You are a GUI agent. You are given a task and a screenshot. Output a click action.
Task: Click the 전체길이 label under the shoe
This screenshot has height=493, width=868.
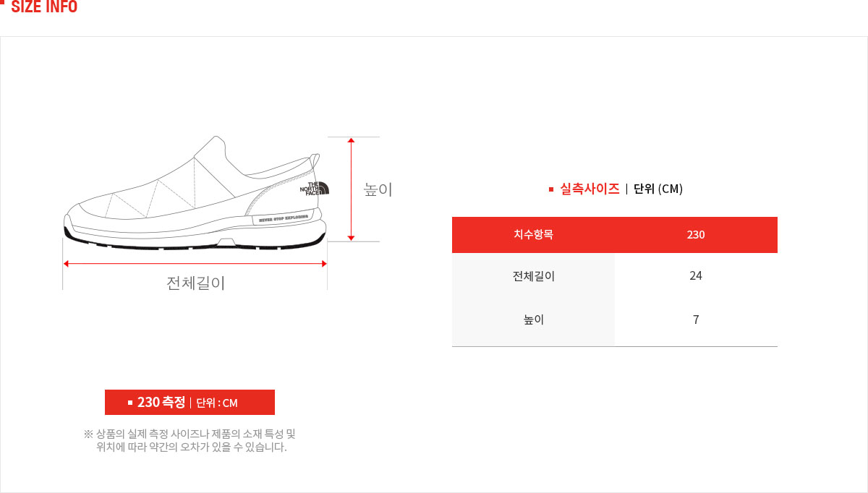point(195,283)
